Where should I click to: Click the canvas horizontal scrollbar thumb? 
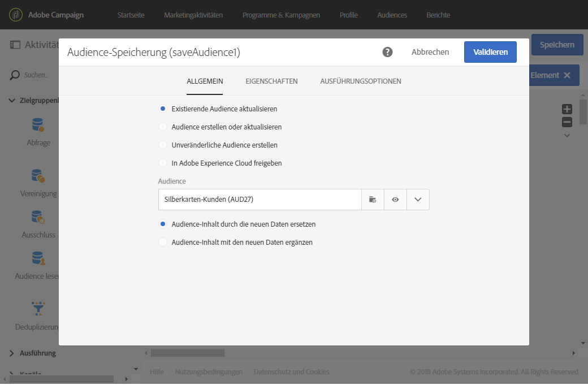click(x=188, y=353)
